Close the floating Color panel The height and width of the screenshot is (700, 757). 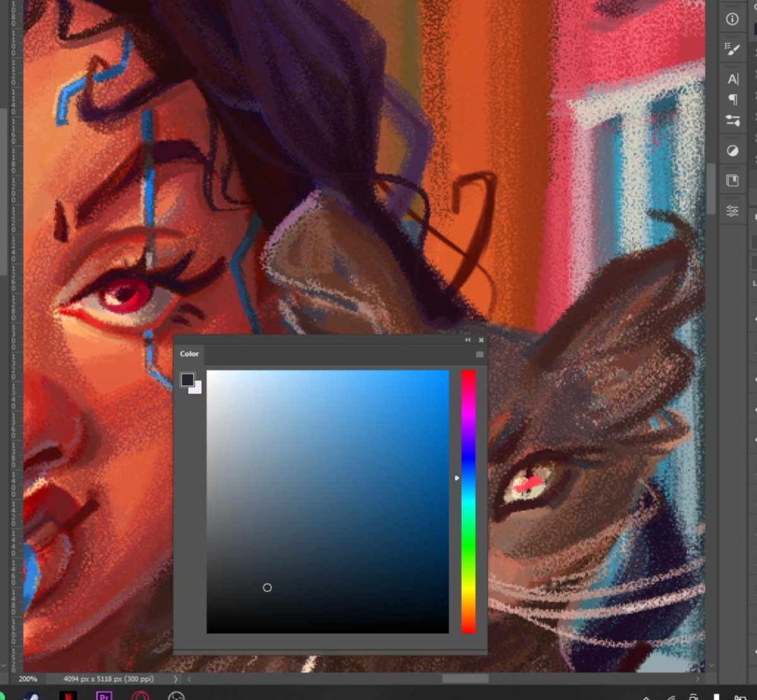tap(481, 340)
